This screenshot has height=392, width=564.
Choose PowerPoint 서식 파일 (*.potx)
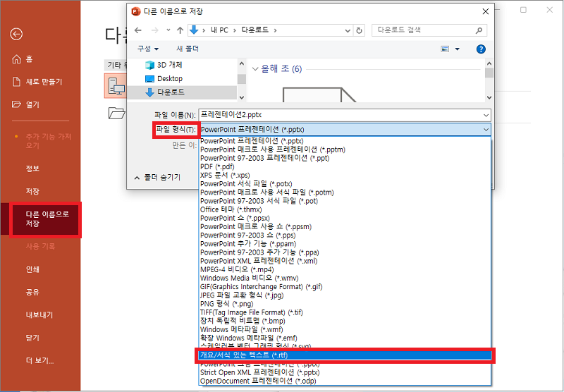(x=246, y=184)
